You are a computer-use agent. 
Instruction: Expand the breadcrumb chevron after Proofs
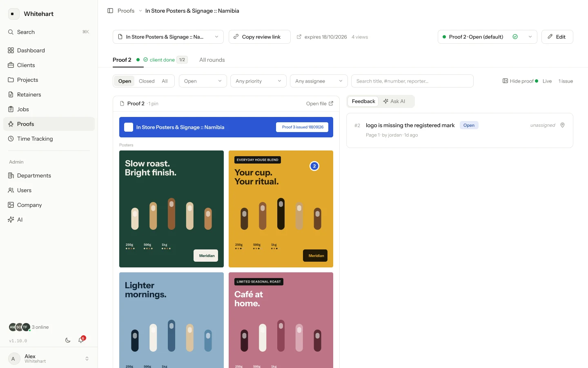pos(140,11)
